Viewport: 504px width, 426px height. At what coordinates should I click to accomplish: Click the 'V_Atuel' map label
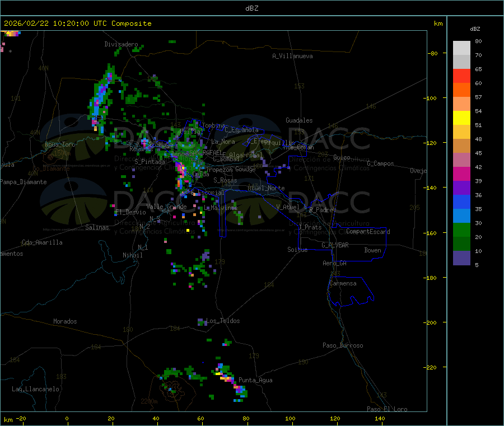click(x=288, y=207)
